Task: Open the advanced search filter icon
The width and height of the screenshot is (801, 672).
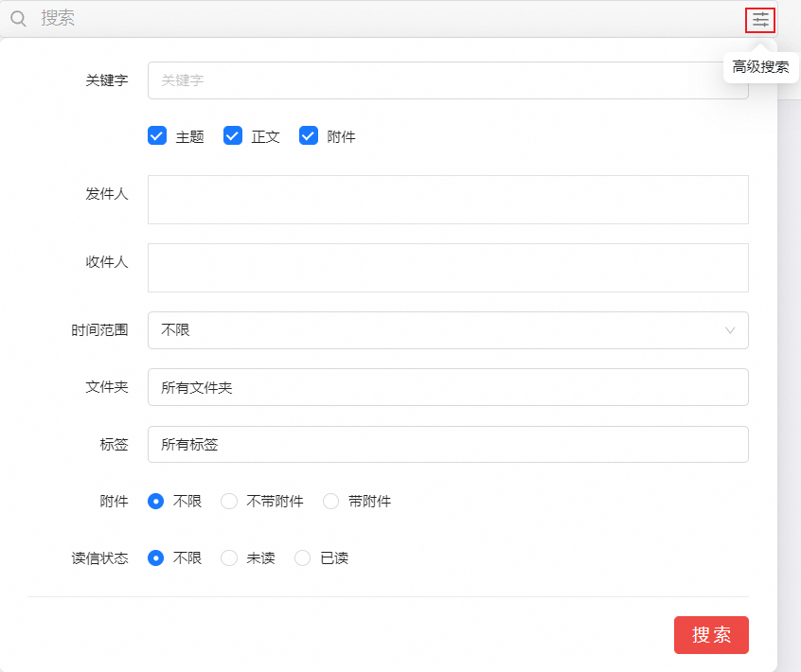Action: [760, 19]
